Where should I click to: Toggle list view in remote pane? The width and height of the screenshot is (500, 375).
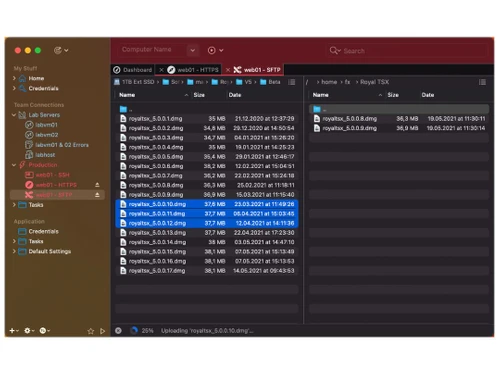[482, 82]
